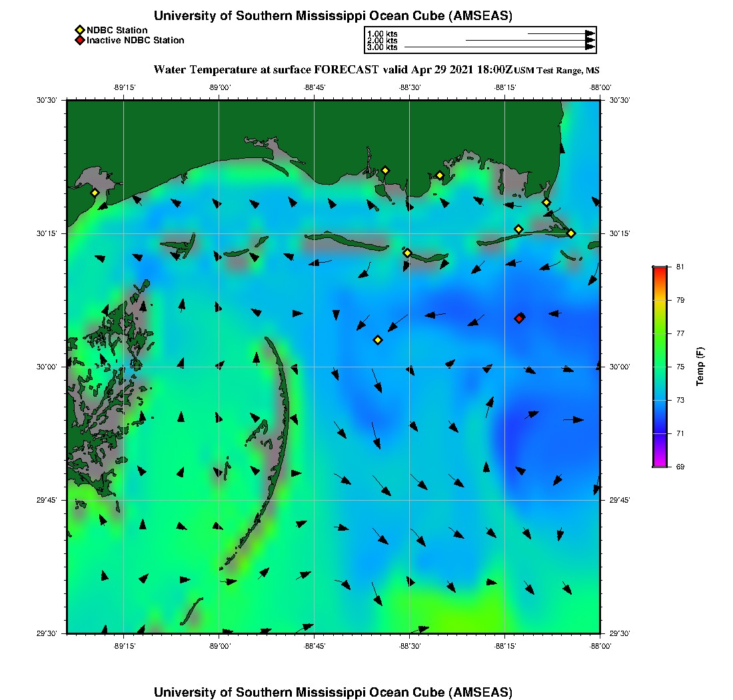The width and height of the screenshot is (733, 700).
Task: Click the red inactive NDBC station marker on the map
Action: tap(519, 319)
